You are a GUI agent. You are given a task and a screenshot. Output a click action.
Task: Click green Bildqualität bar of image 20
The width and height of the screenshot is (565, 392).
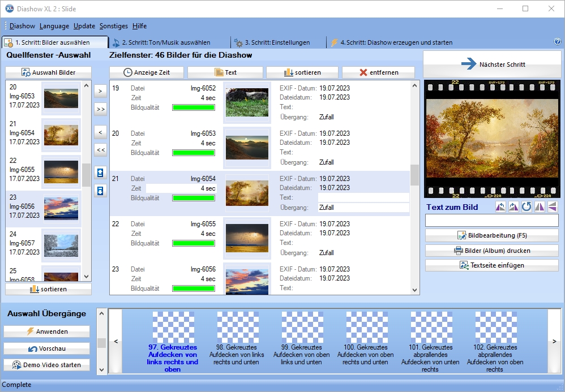click(194, 153)
